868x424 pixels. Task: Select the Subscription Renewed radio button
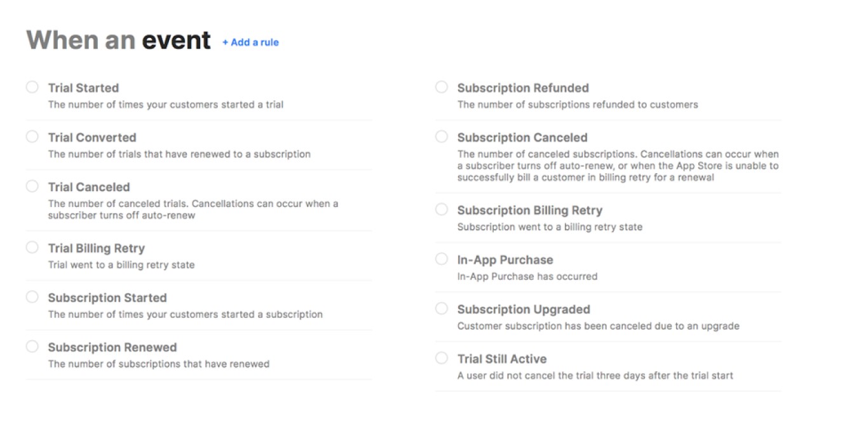(x=32, y=345)
